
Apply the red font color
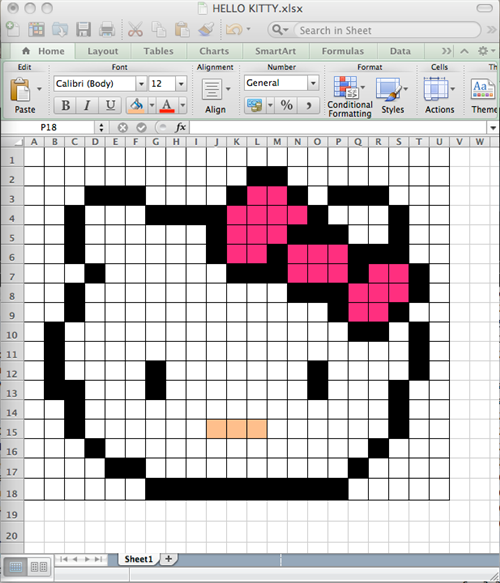(x=167, y=106)
